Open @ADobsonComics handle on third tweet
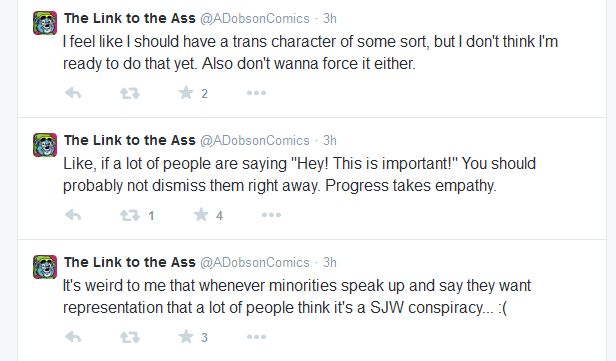The width and height of the screenshot is (616, 361). [255, 262]
